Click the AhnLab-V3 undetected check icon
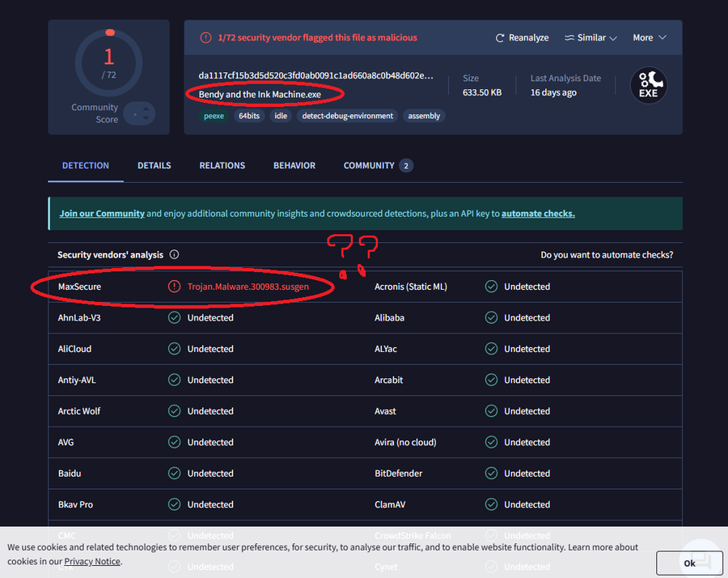Viewport: 728px width, 578px height. pos(174,318)
